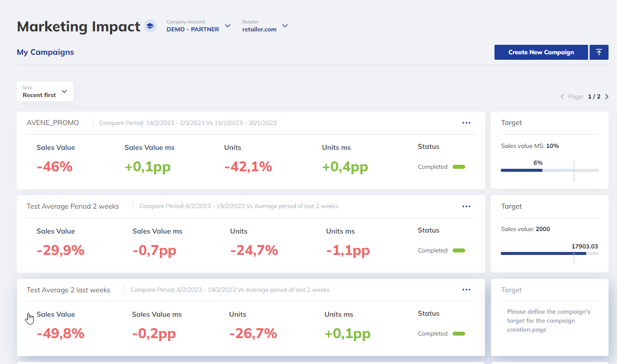The width and height of the screenshot is (617, 364).
Task: Go to the next campaigns page arrow
Action: 607,97
